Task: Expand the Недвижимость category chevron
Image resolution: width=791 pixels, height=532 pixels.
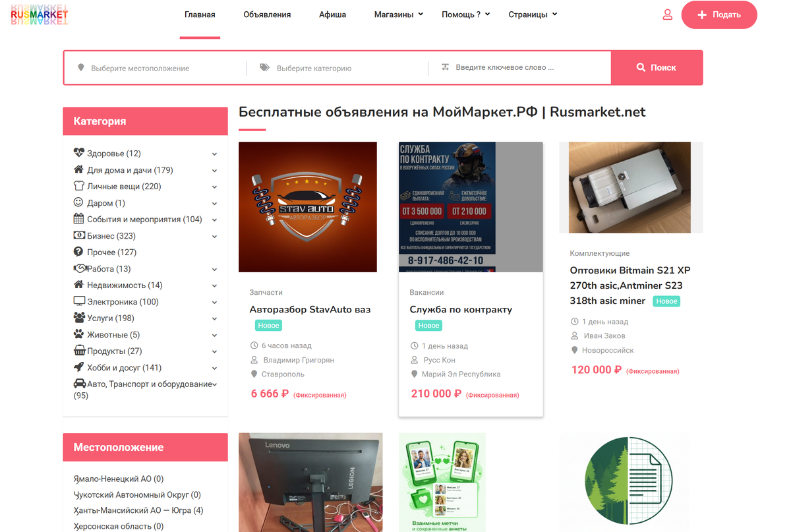Action: [x=214, y=285]
